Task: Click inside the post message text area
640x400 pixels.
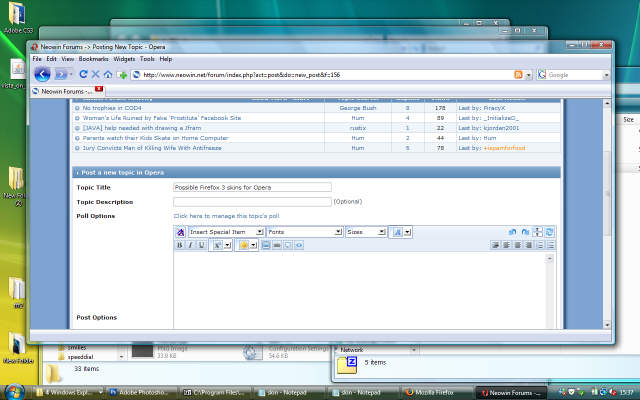Action: 360,291
